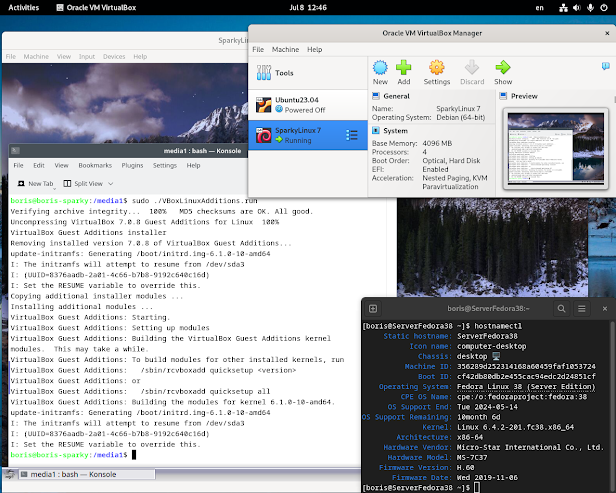The height and width of the screenshot is (493, 616).
Task: Open VM Settings via the gear icon
Action: click(436, 68)
